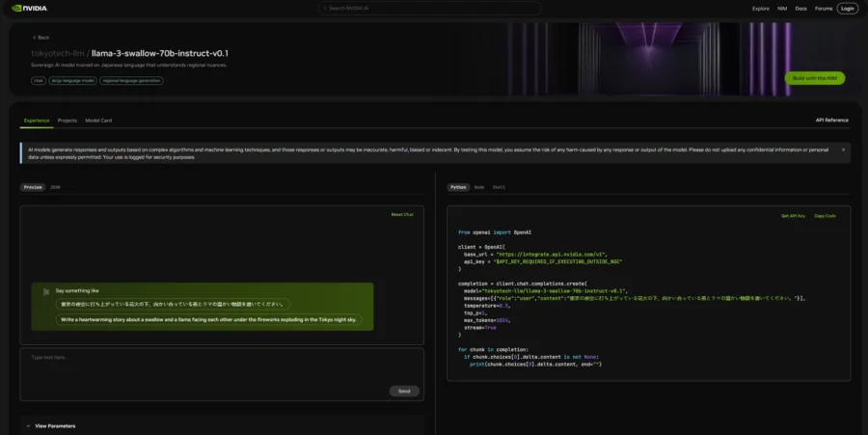Screen dimensions: 868x435
Task: Dismiss the AI disclaimer banner with X
Action: (843, 150)
